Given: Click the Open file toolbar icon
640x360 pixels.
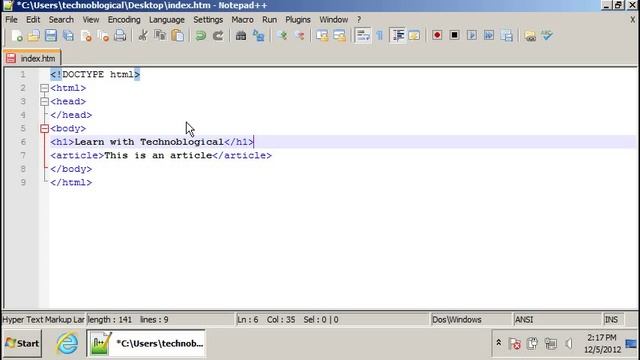Looking at the screenshot, I should click(x=34, y=36).
